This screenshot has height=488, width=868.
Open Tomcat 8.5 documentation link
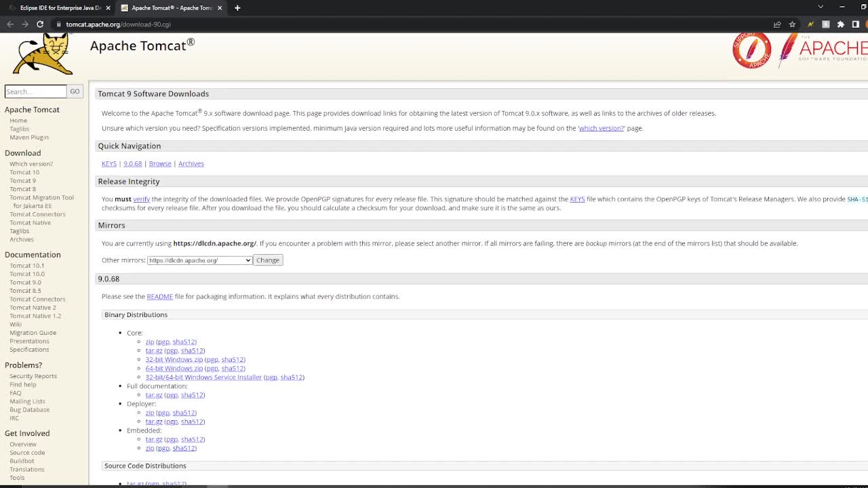[25, 291]
